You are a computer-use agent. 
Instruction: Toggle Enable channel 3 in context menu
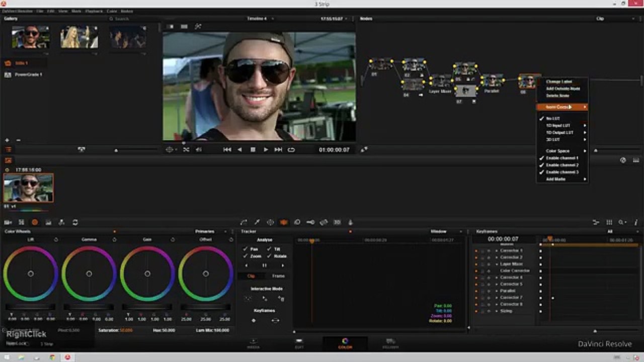tap(562, 172)
